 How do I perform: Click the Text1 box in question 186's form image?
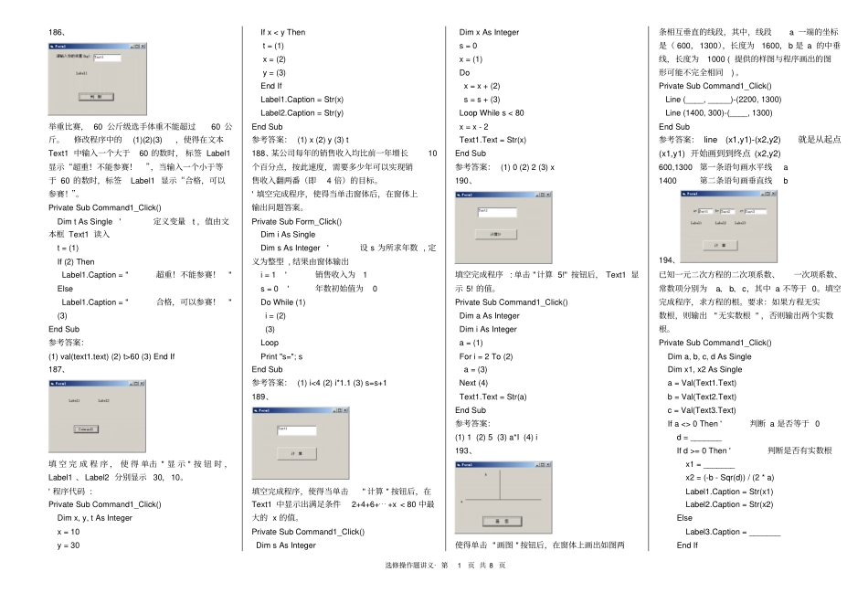coord(108,57)
